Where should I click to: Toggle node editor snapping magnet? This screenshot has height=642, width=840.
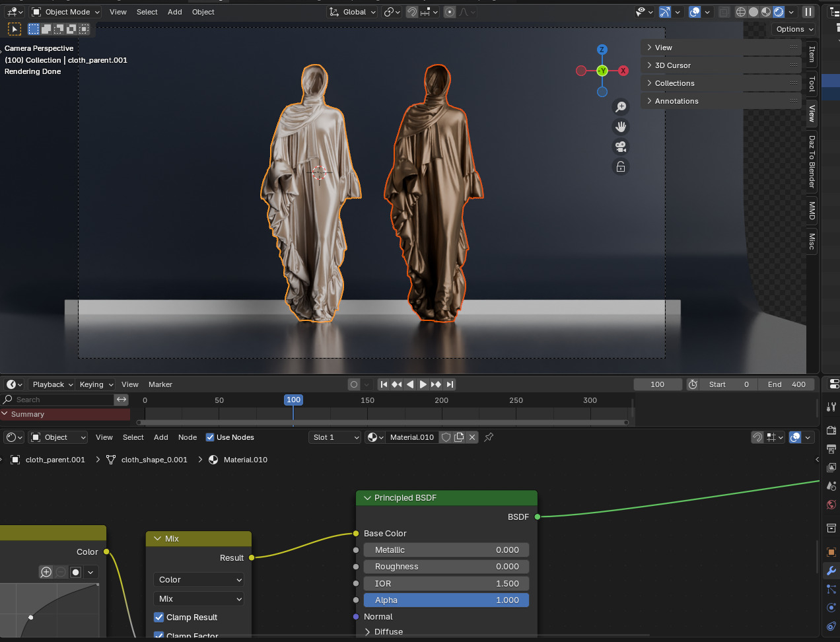click(757, 437)
